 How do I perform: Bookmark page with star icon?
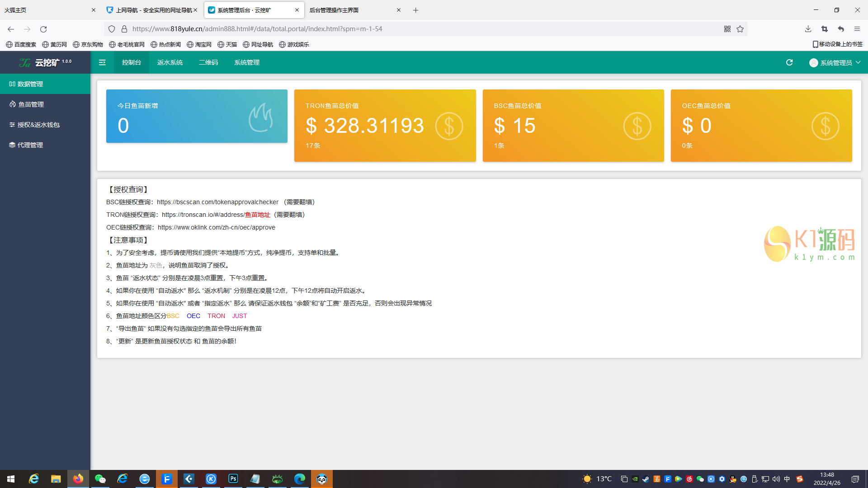(x=740, y=29)
